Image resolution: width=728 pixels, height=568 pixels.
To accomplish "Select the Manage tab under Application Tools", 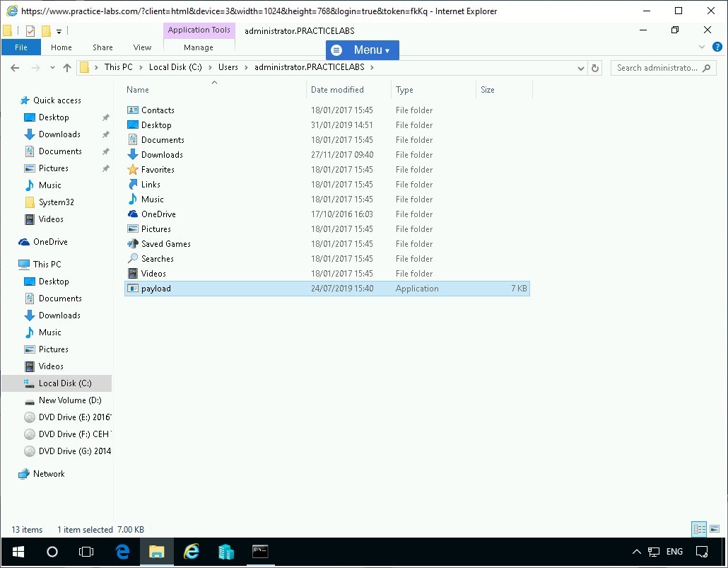I will 199,47.
